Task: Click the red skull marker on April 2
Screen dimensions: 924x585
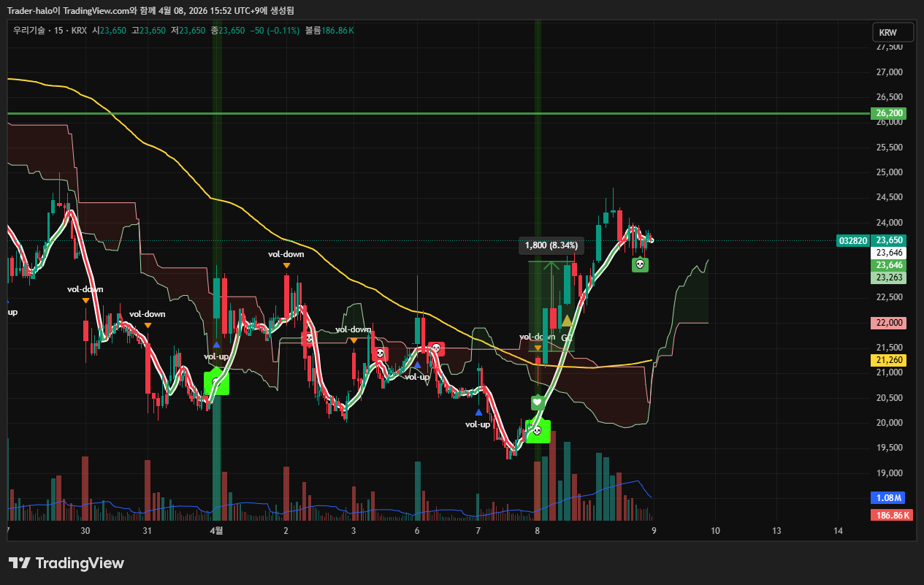Action: coord(309,337)
